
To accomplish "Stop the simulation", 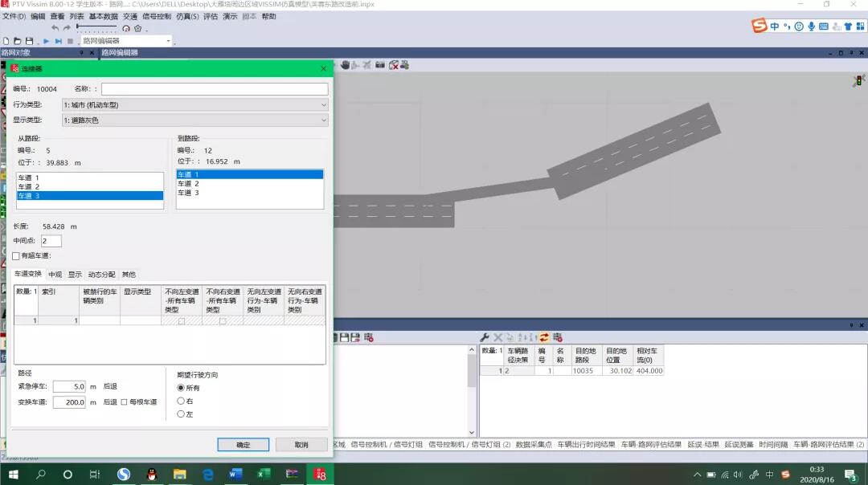I will 70,41.
